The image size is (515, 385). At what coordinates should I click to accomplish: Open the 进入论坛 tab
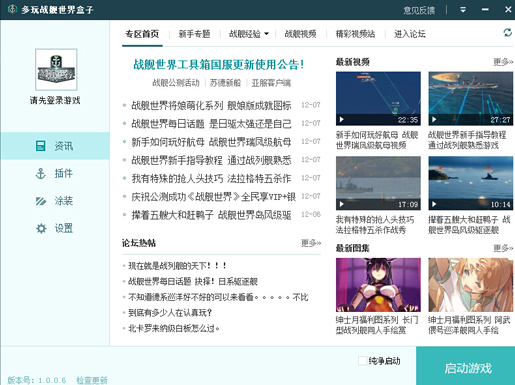click(x=410, y=34)
